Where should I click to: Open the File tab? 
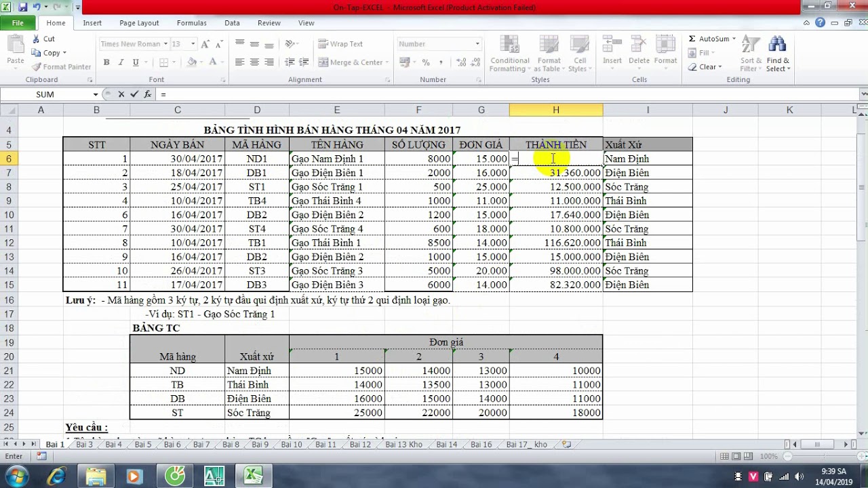(x=18, y=23)
